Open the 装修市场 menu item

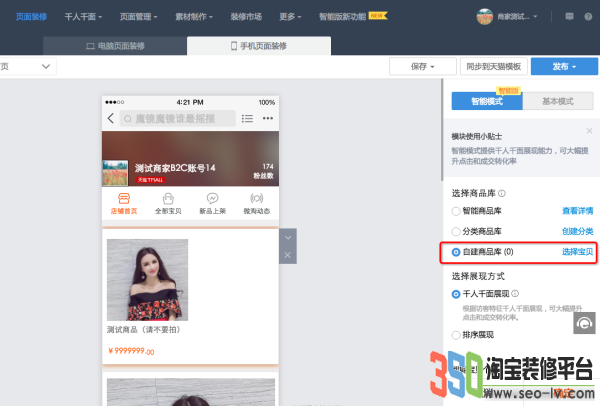point(246,17)
